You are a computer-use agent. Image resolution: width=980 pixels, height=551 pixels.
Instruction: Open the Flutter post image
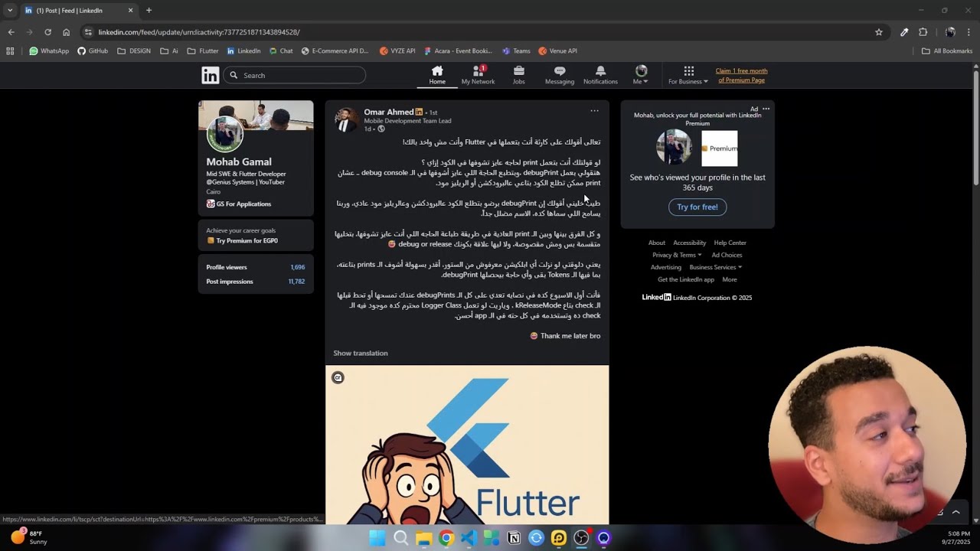(467, 445)
